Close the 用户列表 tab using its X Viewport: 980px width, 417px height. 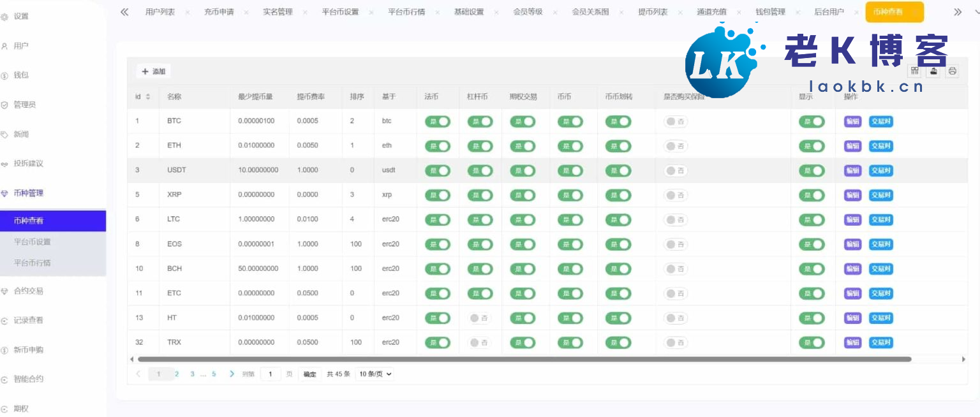187,12
